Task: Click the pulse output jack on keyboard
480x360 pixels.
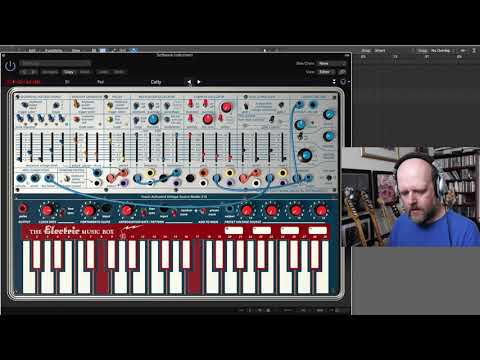Action: click(x=23, y=209)
